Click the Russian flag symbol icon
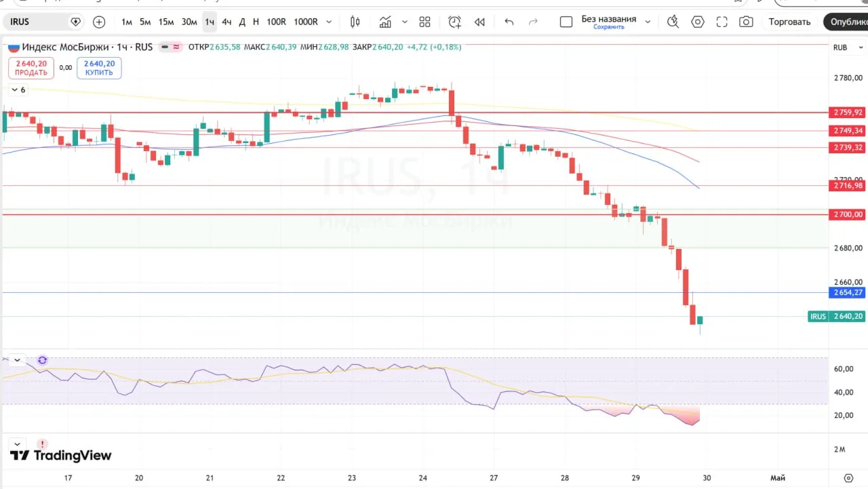This screenshot has width=868, height=489. pos(14,47)
